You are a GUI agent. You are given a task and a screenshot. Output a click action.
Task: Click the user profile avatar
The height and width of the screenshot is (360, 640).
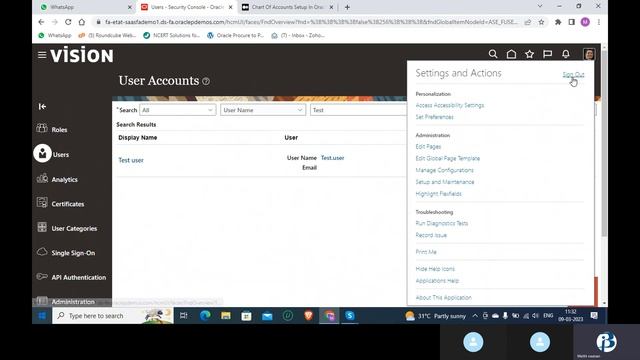589,54
